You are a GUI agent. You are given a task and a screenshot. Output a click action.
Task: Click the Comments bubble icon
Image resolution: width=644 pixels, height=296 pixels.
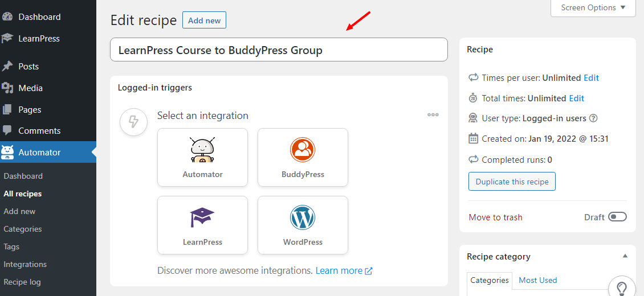[7, 131]
